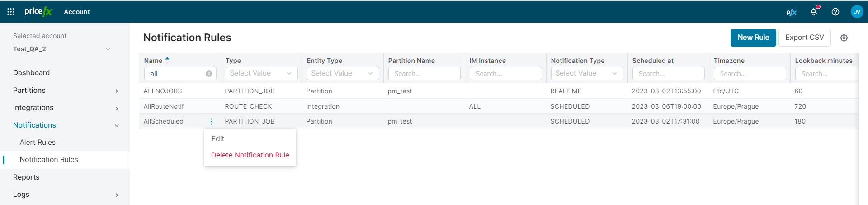Open the help question mark icon
The image size is (868, 205).
pyautogui.click(x=835, y=12)
